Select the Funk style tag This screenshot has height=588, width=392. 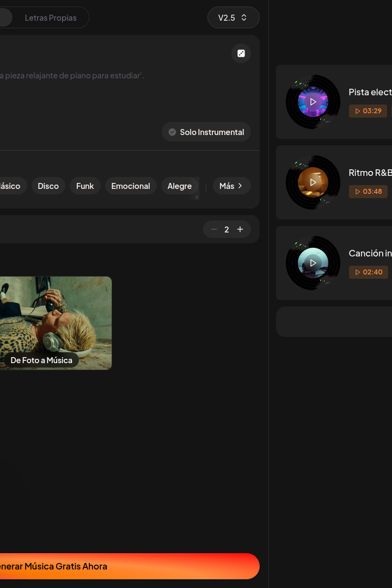point(85,186)
